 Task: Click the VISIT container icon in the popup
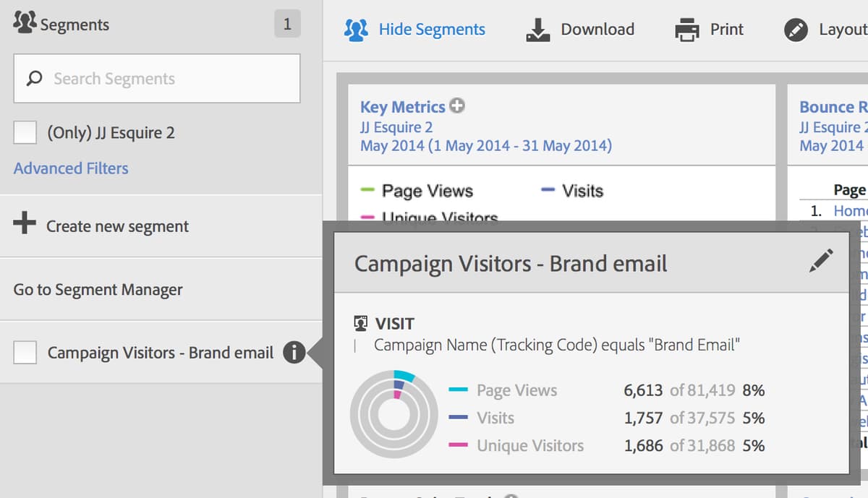click(361, 322)
